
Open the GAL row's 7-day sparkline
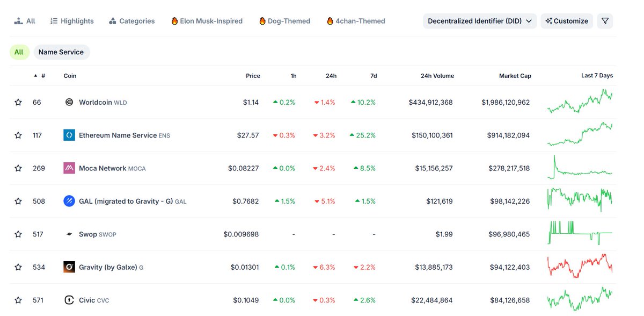[580, 199]
